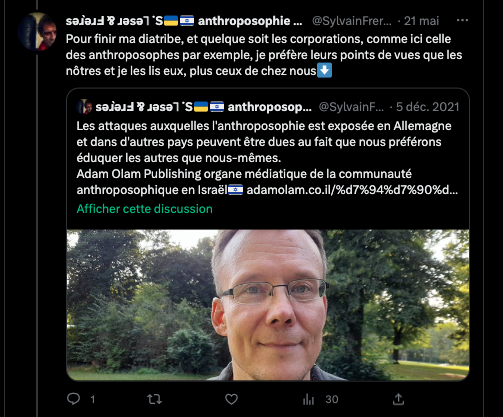Click the reply speech bubble icon
This screenshot has width=503, height=417.
[x=73, y=399]
